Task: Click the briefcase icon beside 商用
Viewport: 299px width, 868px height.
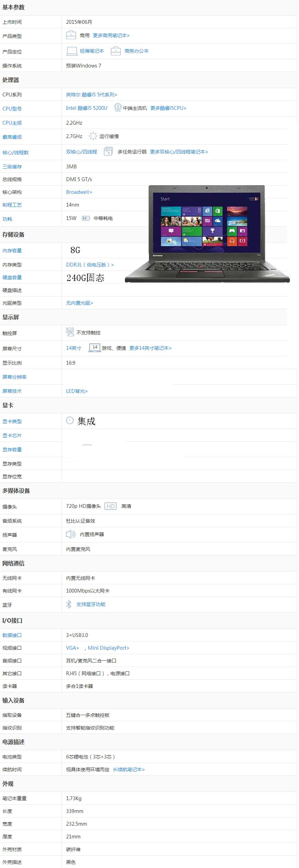Action: [71, 35]
